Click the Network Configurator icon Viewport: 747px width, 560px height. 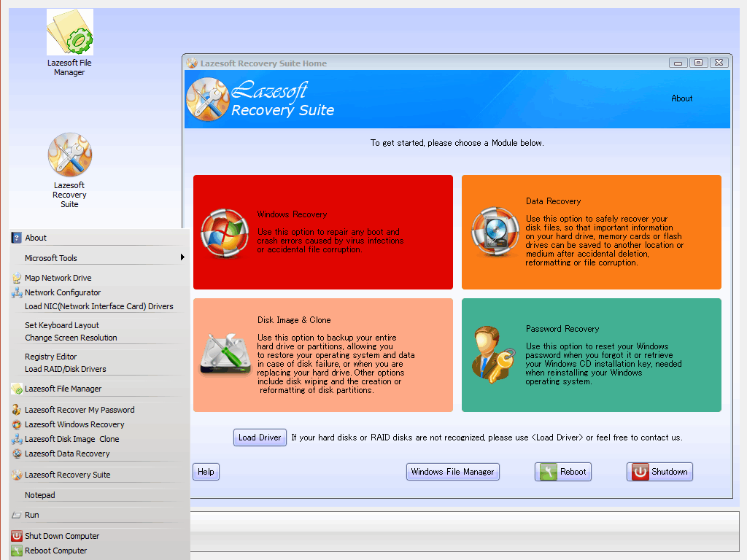[17, 292]
